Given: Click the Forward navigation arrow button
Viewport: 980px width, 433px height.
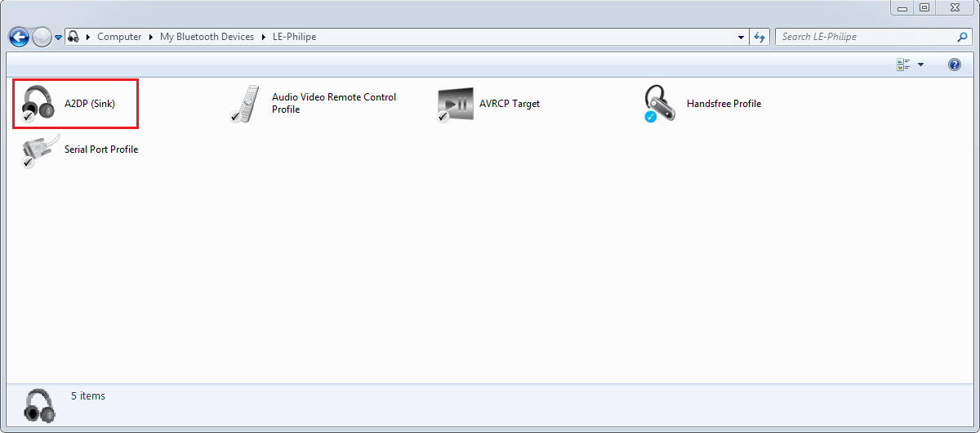Looking at the screenshot, I should coord(42,37).
